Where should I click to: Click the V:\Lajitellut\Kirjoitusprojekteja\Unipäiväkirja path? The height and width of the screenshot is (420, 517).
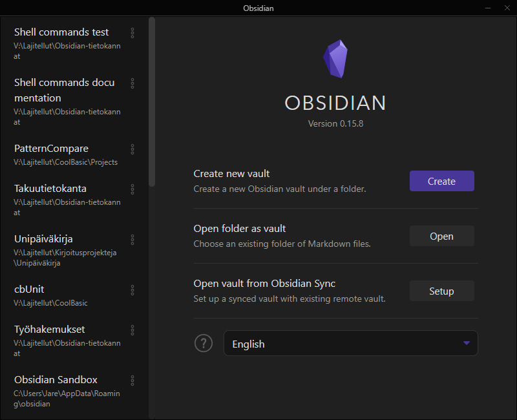click(65, 258)
